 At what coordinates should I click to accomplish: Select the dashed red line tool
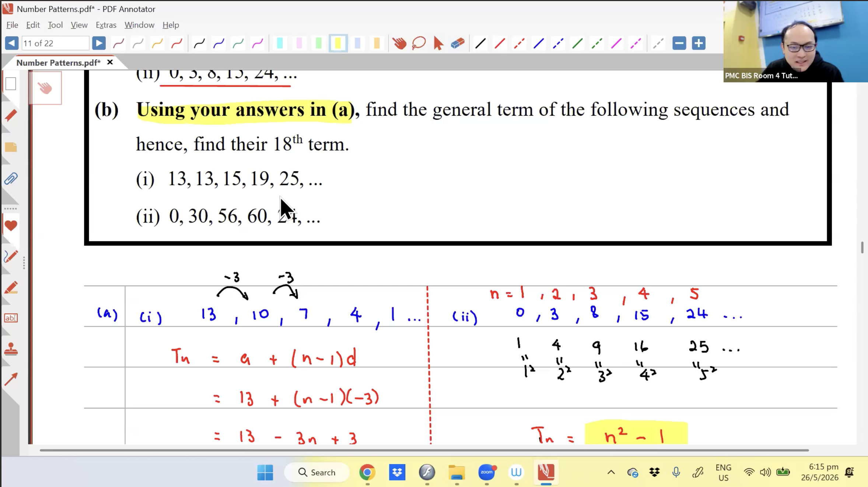point(519,43)
